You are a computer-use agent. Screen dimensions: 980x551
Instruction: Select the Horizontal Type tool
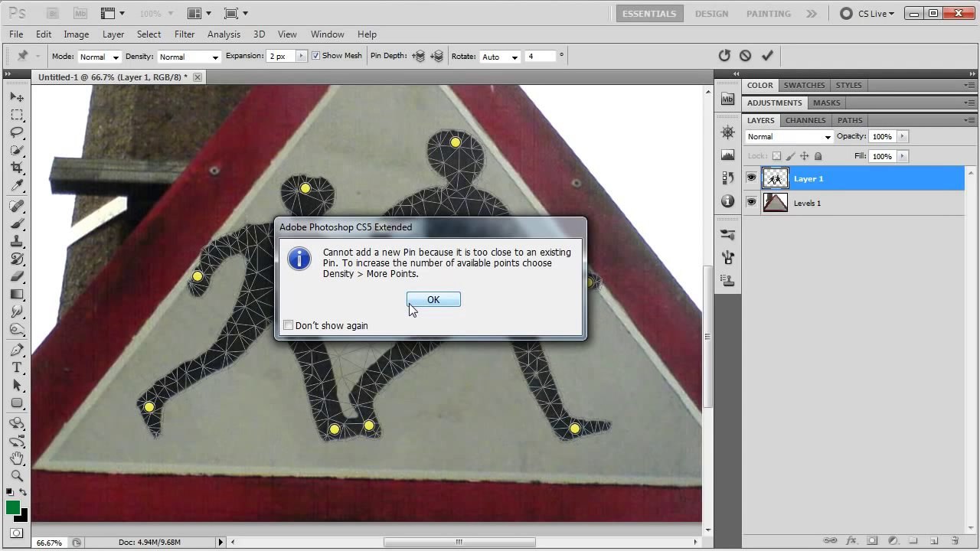point(17,367)
